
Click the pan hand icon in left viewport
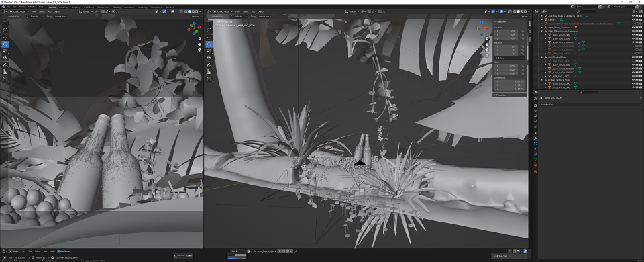click(200, 44)
